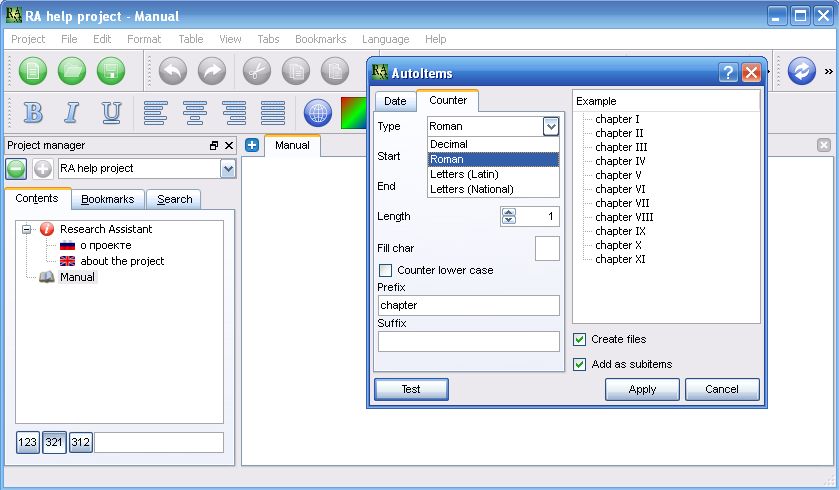
Task: Click the Fill char box
Action: (x=547, y=248)
